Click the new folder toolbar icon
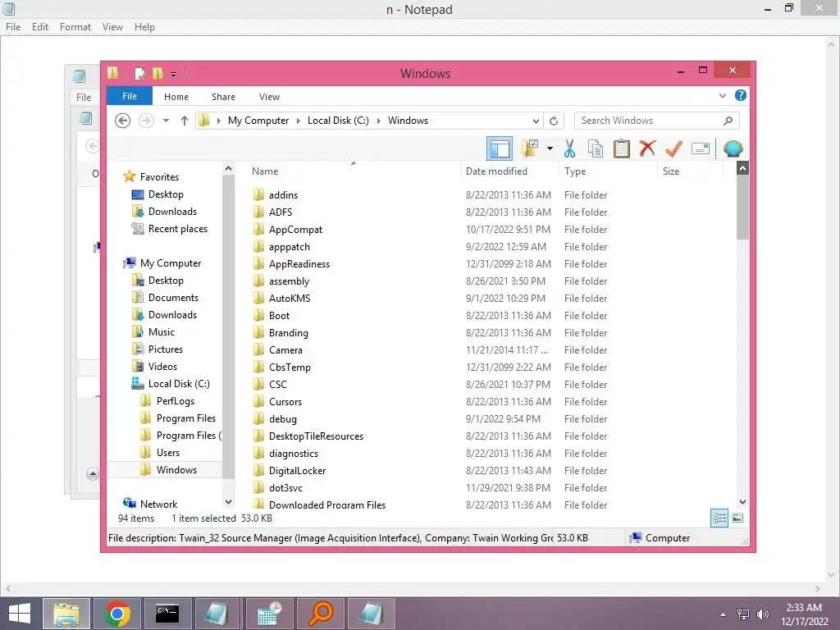This screenshot has width=840, height=630. (529, 148)
